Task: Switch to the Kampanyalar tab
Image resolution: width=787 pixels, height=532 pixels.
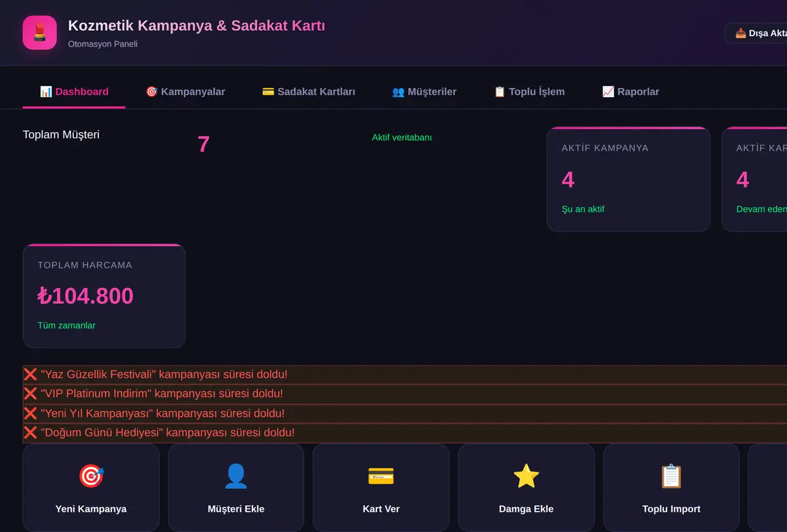Action: pos(185,92)
